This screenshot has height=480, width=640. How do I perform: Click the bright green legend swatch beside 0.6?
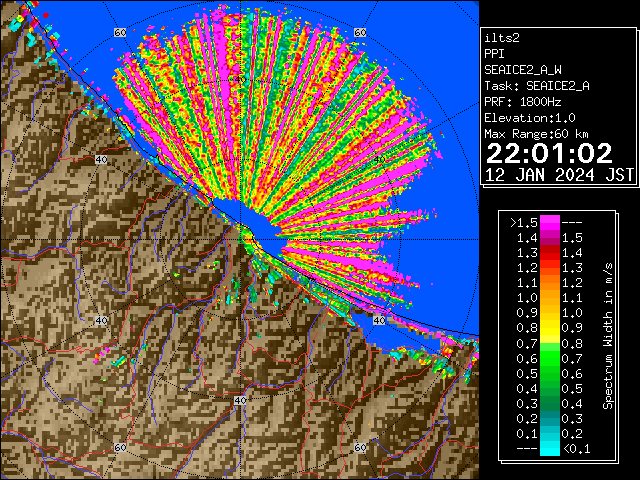point(549,358)
